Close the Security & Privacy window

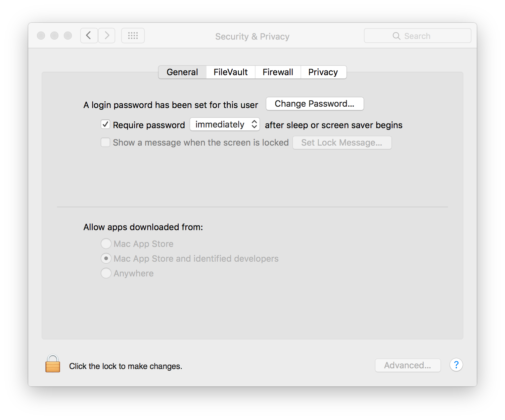click(41, 36)
